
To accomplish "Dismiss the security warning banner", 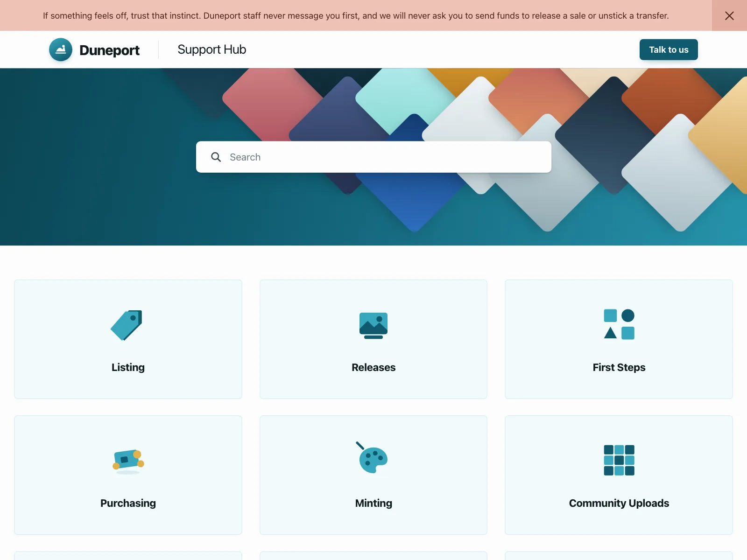I will (729, 15).
